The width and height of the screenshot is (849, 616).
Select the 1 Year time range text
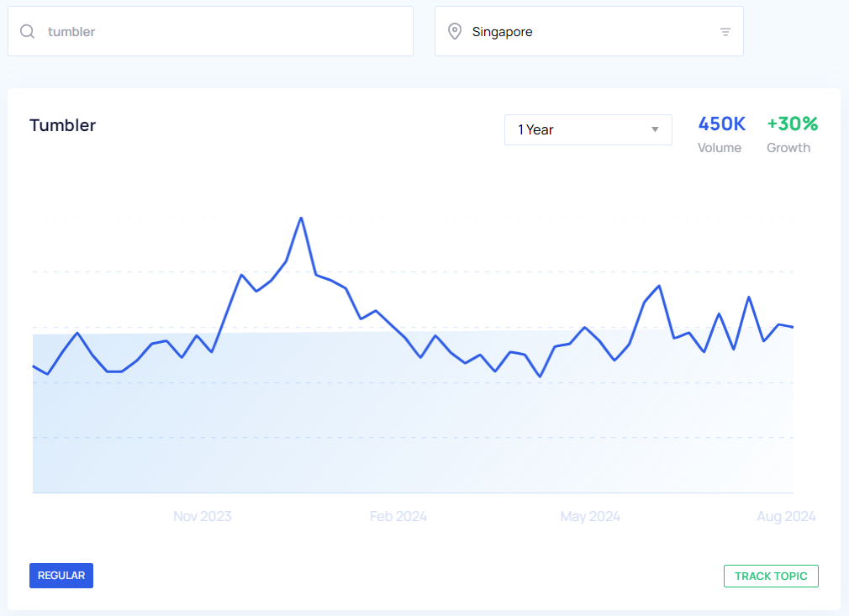535,130
